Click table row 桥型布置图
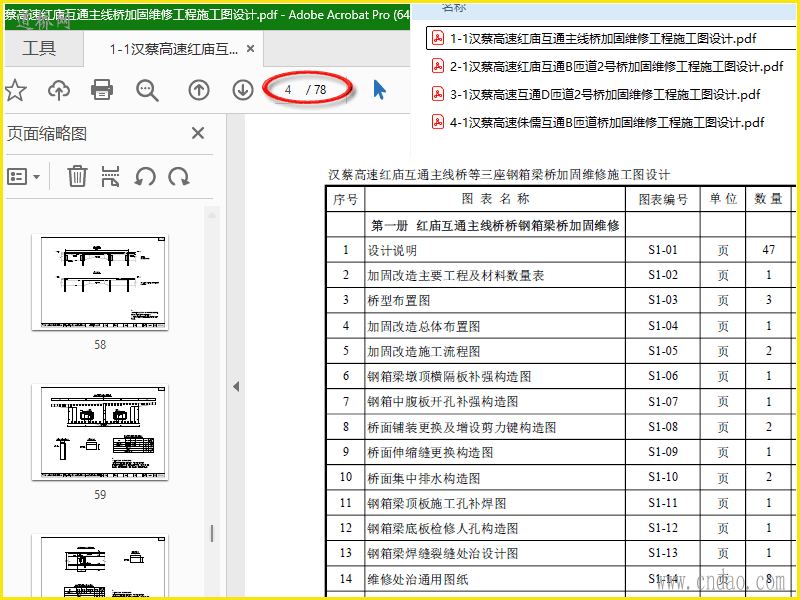The width and height of the screenshot is (800, 600). tap(560, 301)
